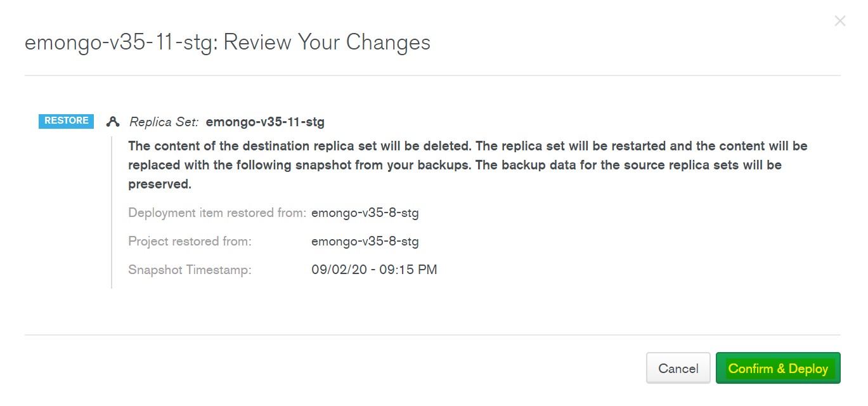Click the 'Project restored from:' label
The image size is (868, 406).
coord(190,242)
